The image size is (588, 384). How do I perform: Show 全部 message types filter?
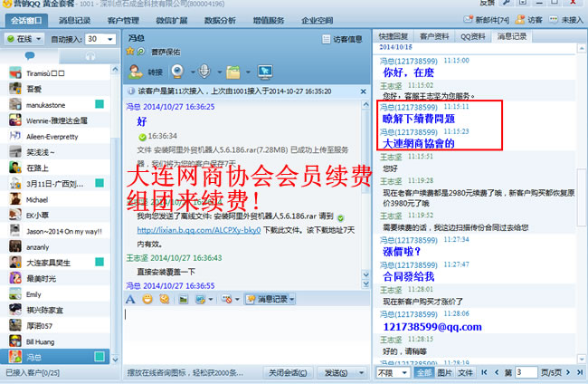(x=424, y=372)
